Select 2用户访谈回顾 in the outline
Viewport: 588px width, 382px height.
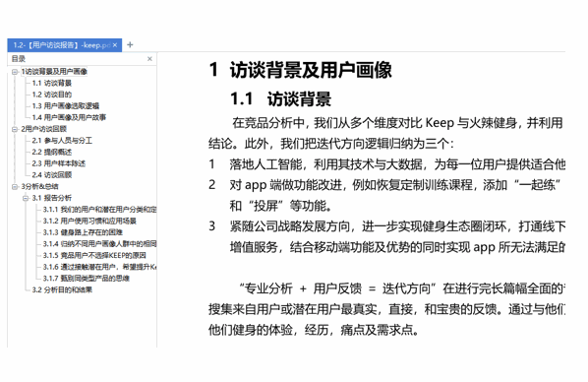coord(44,129)
